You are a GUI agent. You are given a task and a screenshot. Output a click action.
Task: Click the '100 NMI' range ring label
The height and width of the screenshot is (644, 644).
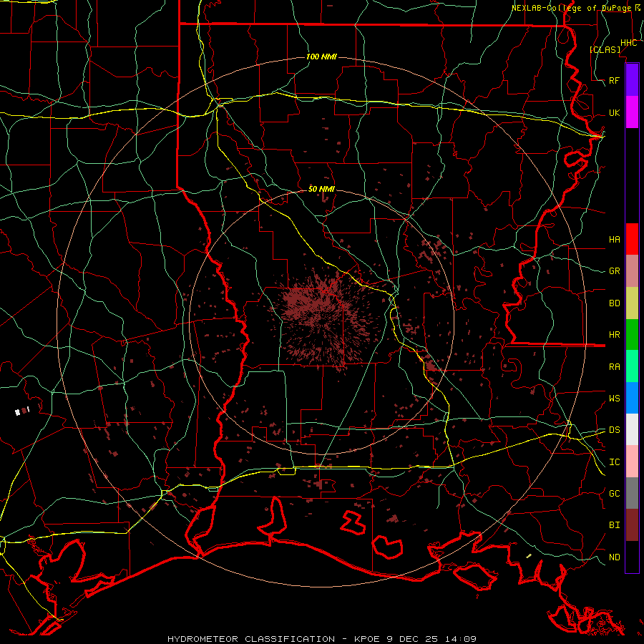click(x=321, y=57)
